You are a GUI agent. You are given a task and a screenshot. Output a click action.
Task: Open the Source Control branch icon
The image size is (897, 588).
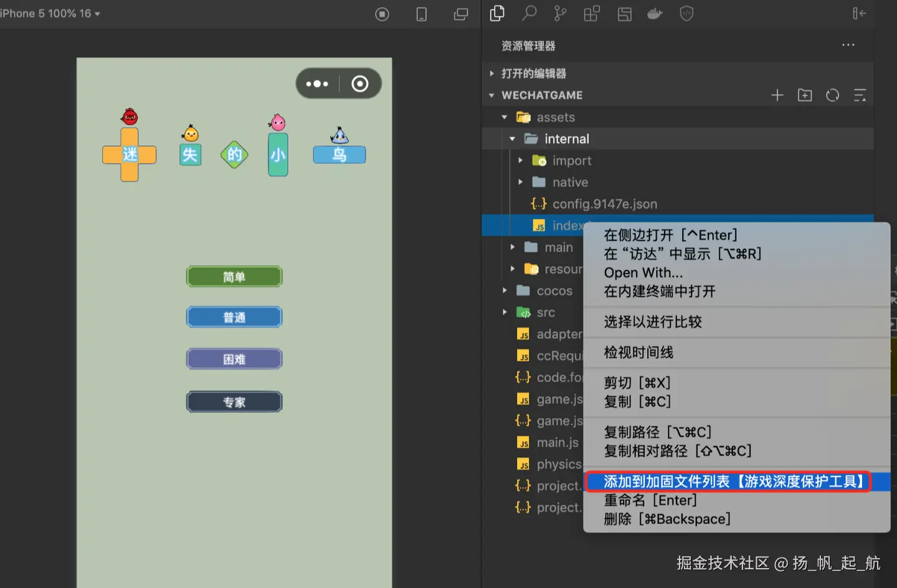pos(561,13)
